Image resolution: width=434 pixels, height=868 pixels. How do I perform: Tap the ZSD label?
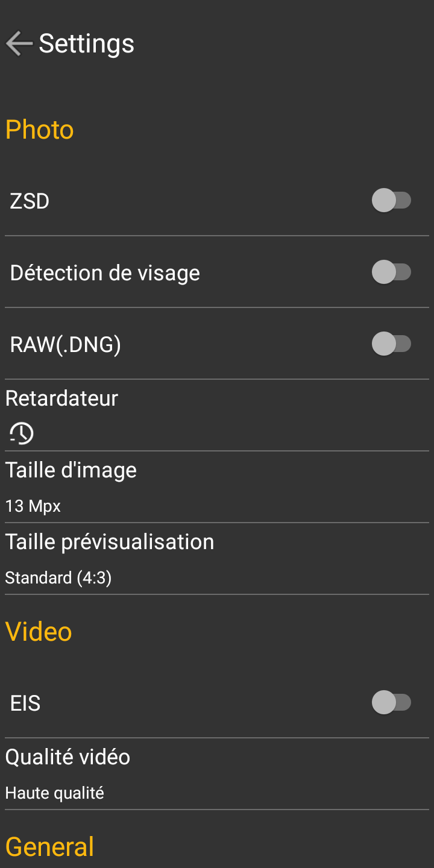point(30,201)
